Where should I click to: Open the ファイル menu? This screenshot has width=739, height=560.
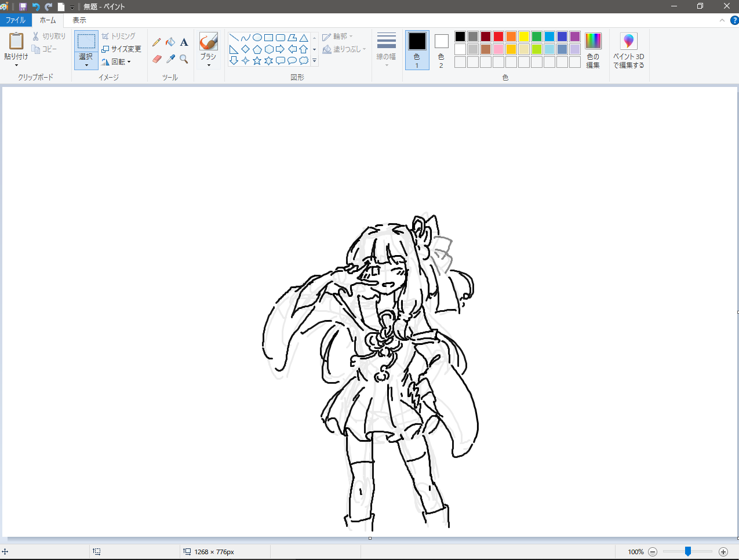(x=16, y=20)
